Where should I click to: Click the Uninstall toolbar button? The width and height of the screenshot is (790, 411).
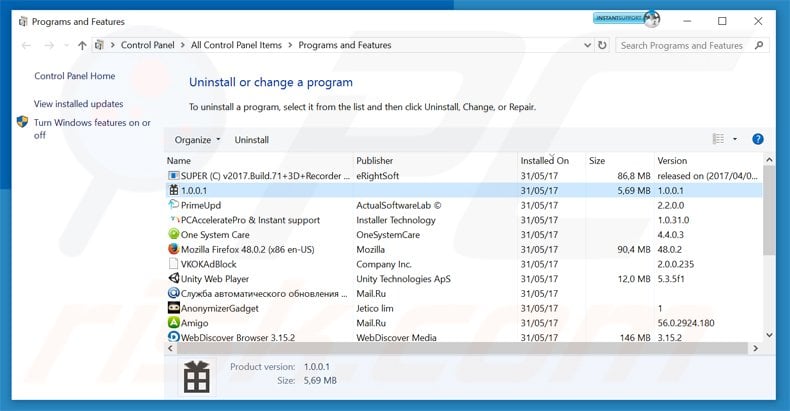[251, 140]
